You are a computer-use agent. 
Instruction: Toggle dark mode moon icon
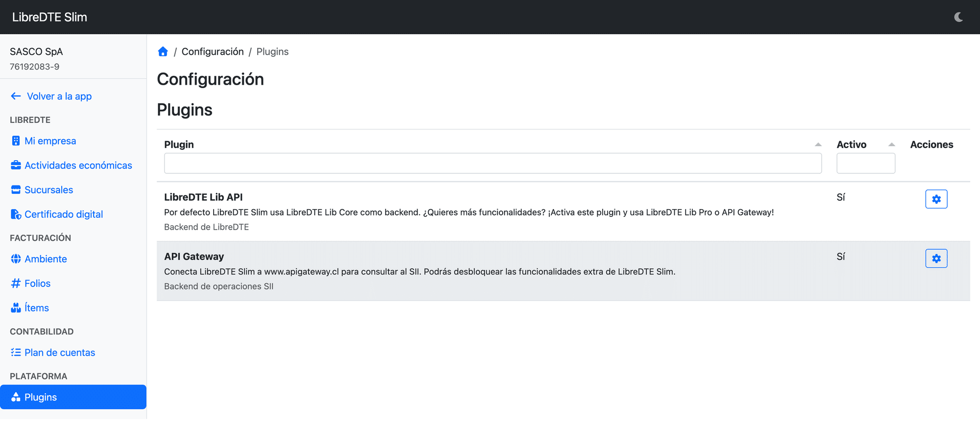point(958,17)
